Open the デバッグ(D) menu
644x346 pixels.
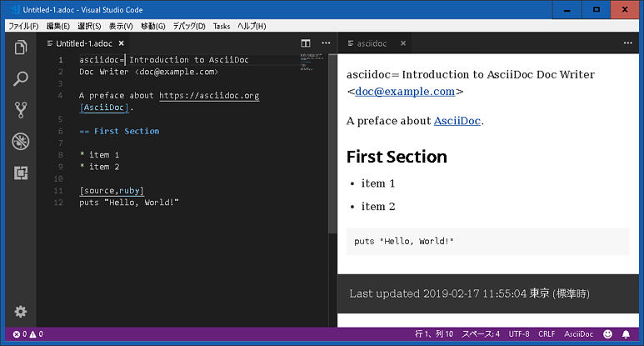(x=189, y=26)
